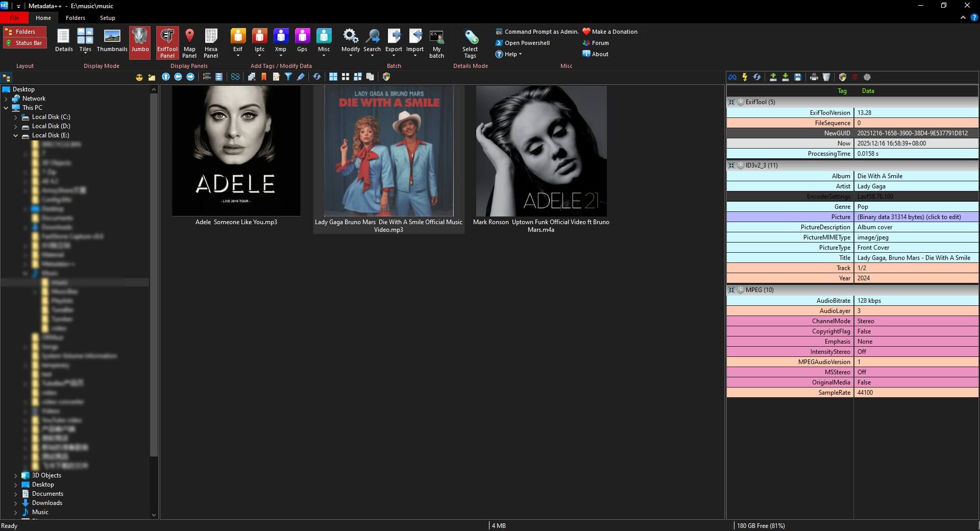Viewport: 980px width, 531px height.
Task: Select the Home ribbon tab
Action: pos(43,18)
